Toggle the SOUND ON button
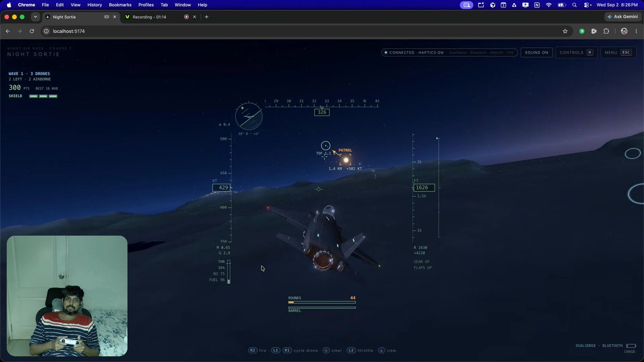644x362 pixels. (x=537, y=53)
